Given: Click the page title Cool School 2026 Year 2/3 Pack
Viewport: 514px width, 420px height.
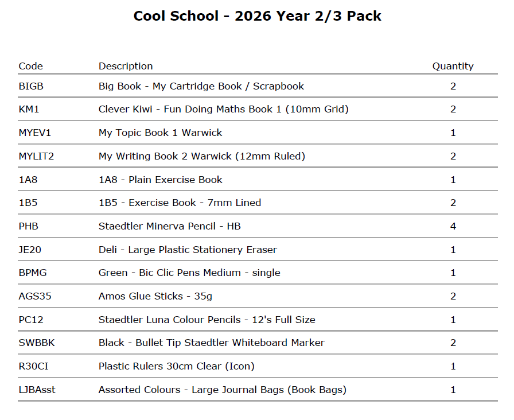Looking at the screenshot, I should tap(257, 16).
